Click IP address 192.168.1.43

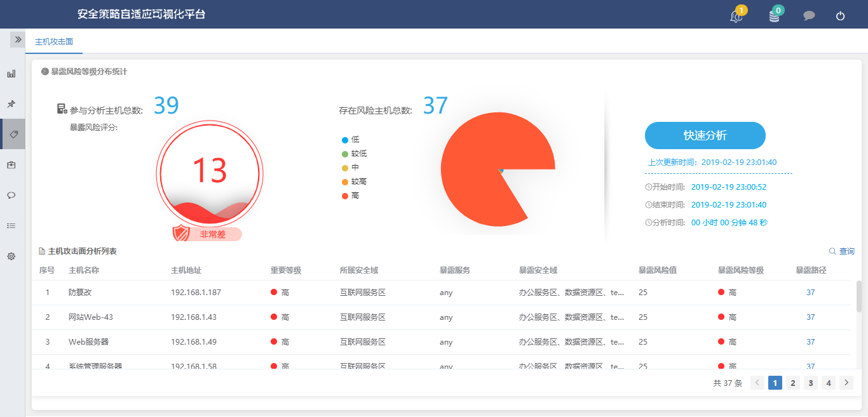coord(194,317)
